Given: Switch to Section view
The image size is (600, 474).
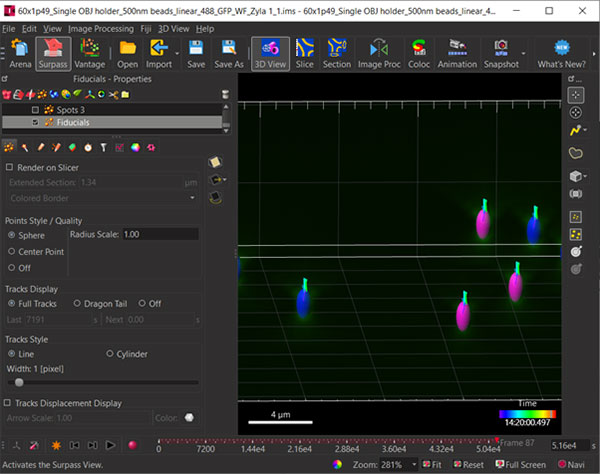Looking at the screenshot, I should tap(337, 54).
